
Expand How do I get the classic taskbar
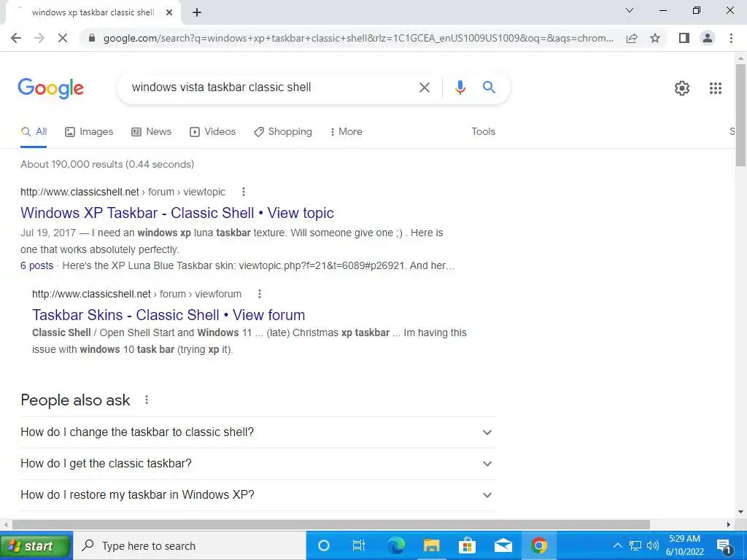(x=258, y=463)
